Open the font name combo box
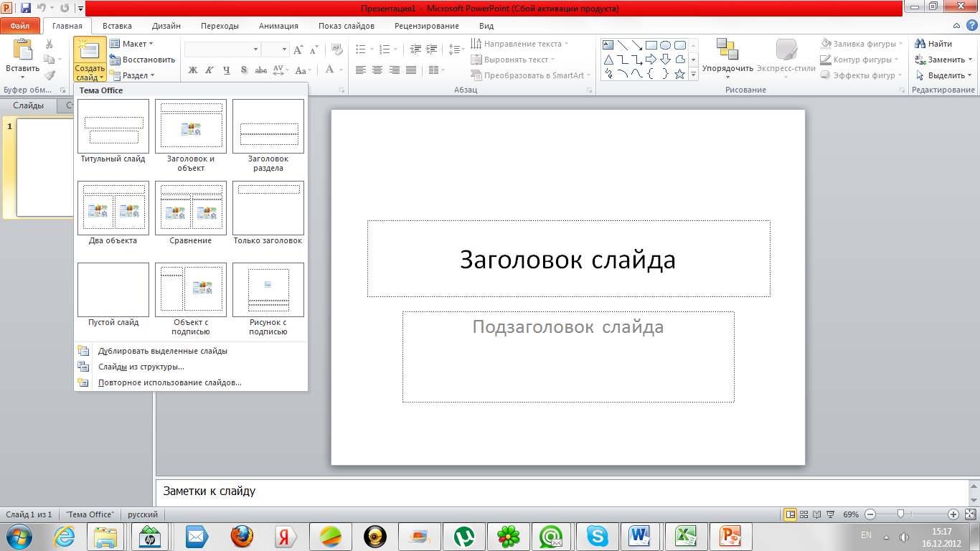 222,50
